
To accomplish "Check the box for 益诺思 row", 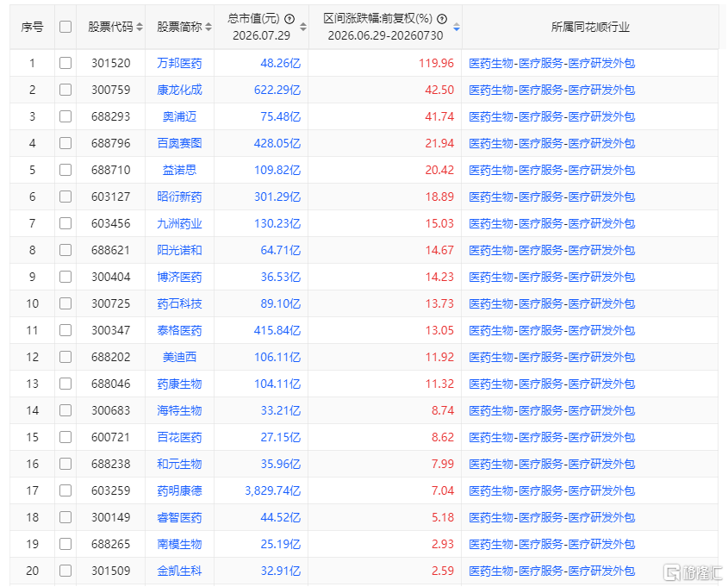I will point(65,170).
